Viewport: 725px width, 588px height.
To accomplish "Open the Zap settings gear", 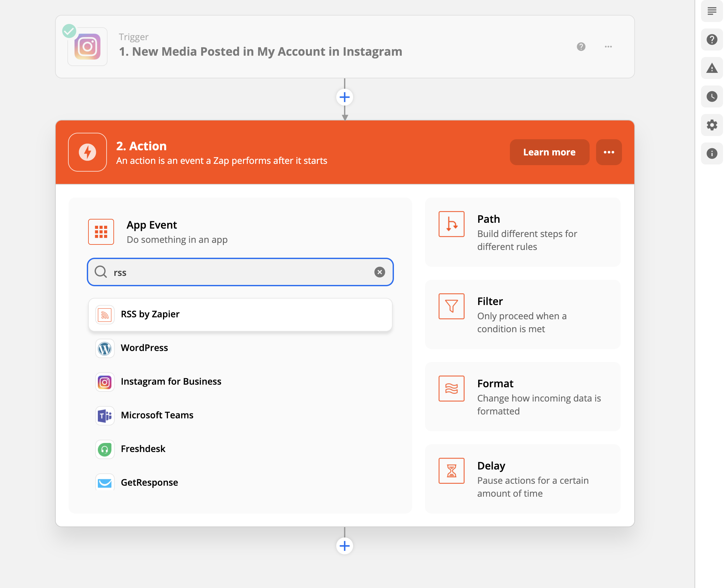I will (712, 125).
